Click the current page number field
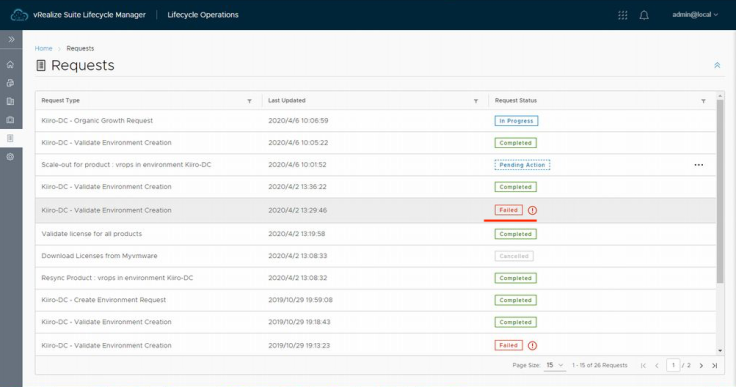 point(673,365)
